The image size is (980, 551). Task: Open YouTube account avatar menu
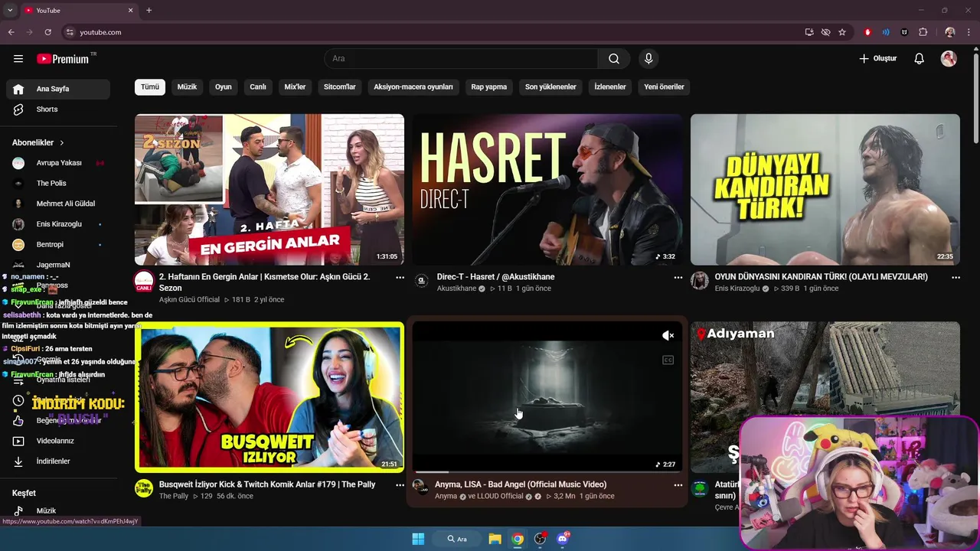click(x=949, y=59)
